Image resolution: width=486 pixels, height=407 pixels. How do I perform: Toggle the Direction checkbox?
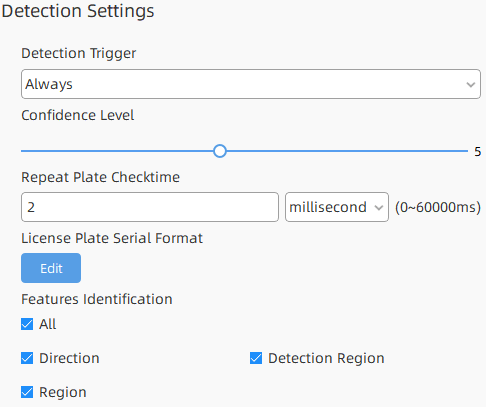pos(27,358)
